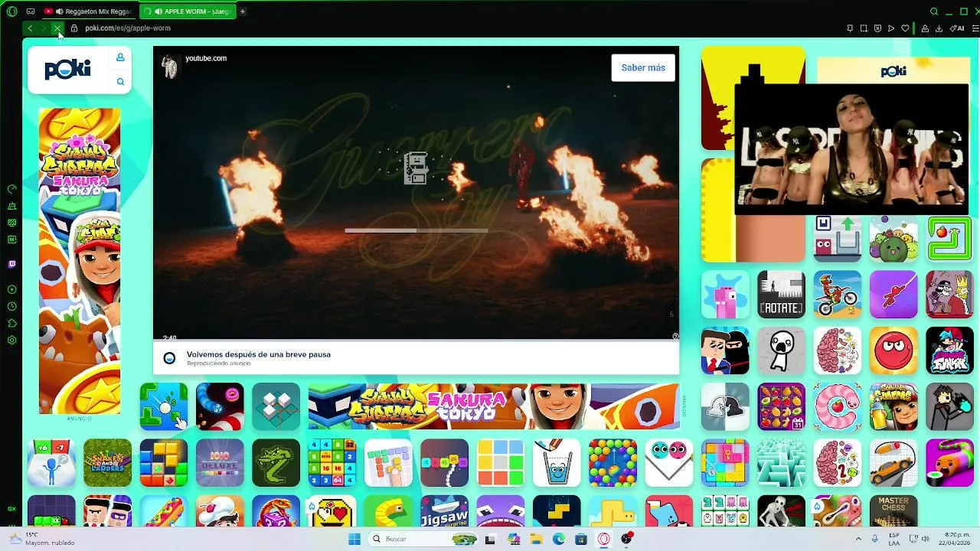This screenshot has height=551, width=980.
Task: Open the motocross bike game thumbnail
Action: 838,294
